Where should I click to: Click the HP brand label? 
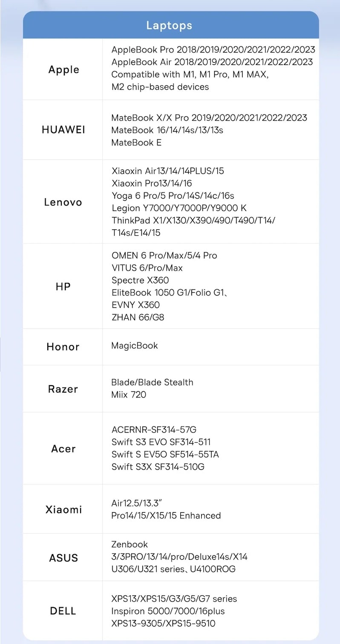click(63, 286)
